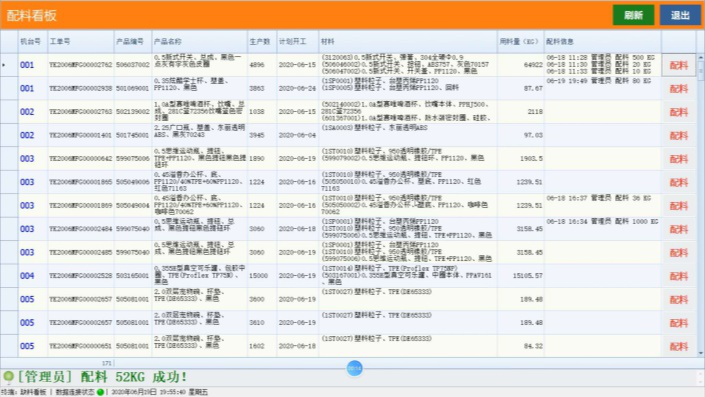Click the planned start date 2020-06-24
This screenshot has width=705, height=397.
[x=298, y=89]
